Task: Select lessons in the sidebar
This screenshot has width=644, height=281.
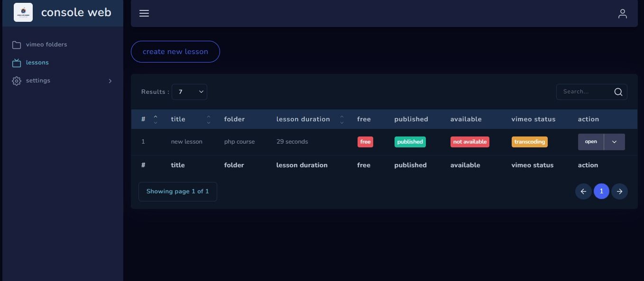Action: (x=37, y=63)
